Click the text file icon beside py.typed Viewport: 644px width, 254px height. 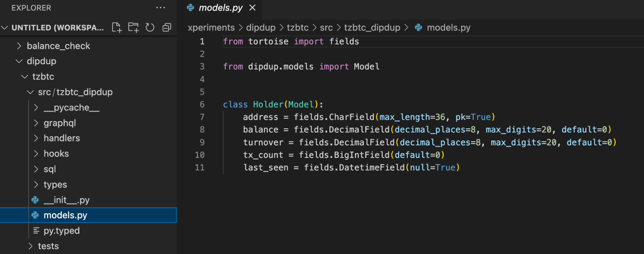(36, 231)
